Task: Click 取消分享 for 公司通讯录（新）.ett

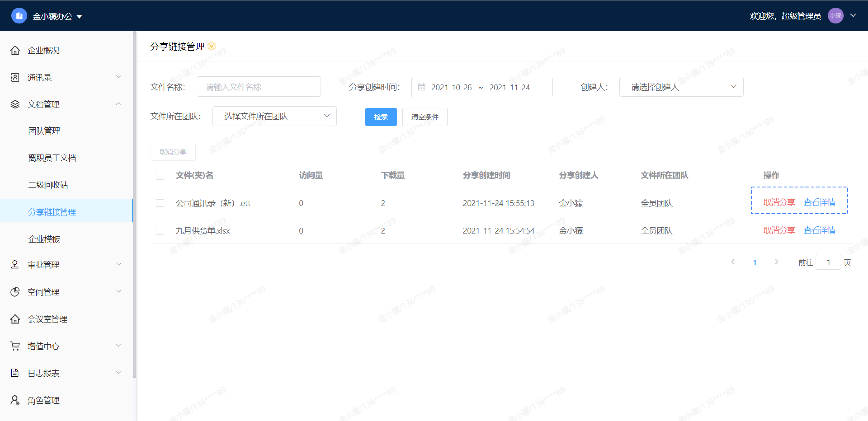Action: coord(779,202)
